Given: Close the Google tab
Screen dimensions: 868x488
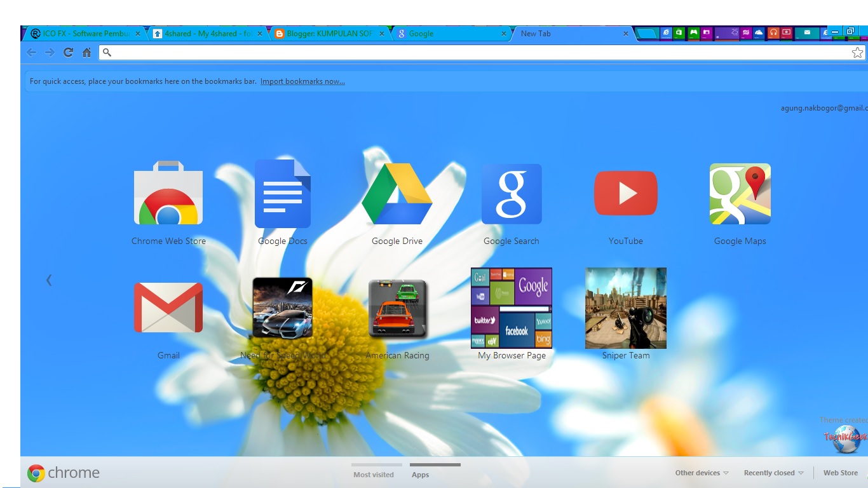Looking at the screenshot, I should point(504,34).
